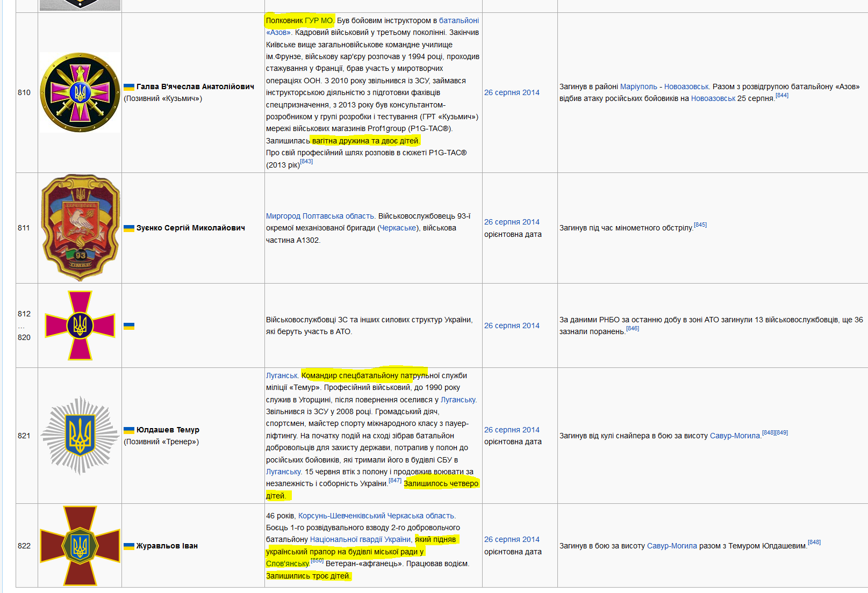
Task: Follow the Миргород link
Action: click(x=283, y=216)
